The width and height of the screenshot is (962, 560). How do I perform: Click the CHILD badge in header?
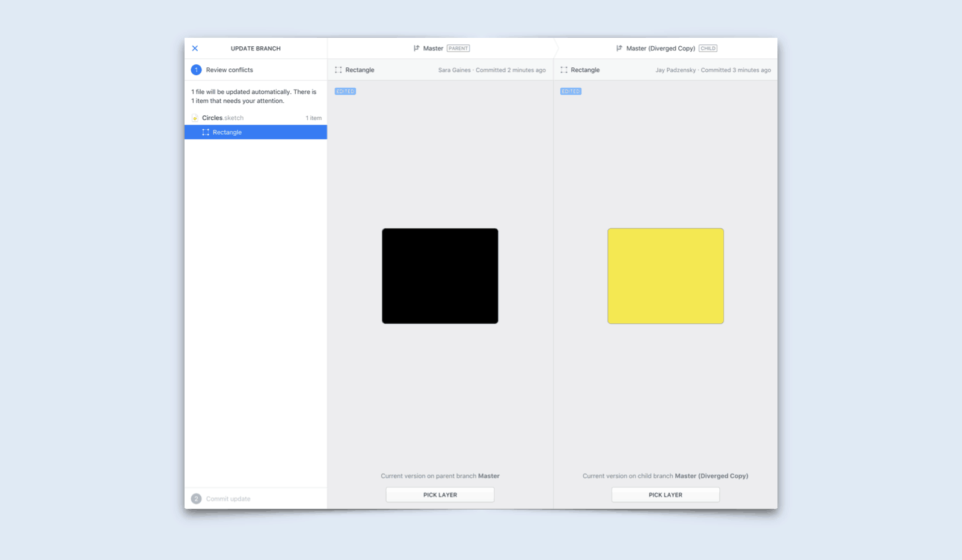tap(708, 49)
